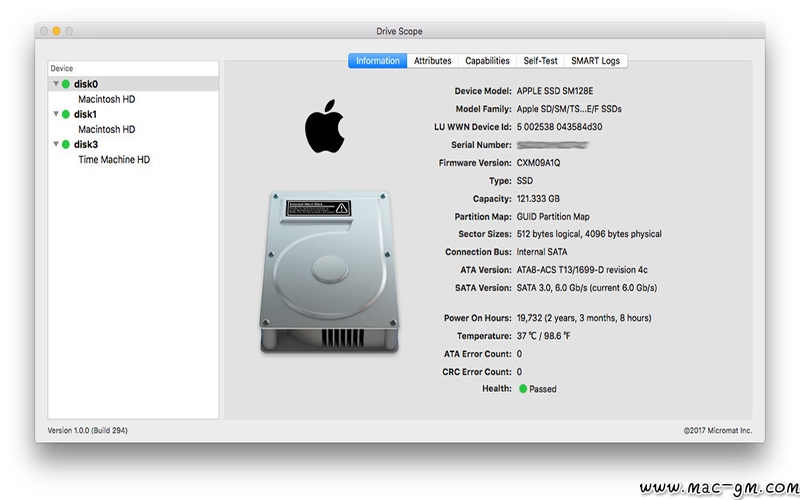Click the Temperature: field label
Image resolution: width=800 pixels, height=500 pixels.
coord(484,336)
